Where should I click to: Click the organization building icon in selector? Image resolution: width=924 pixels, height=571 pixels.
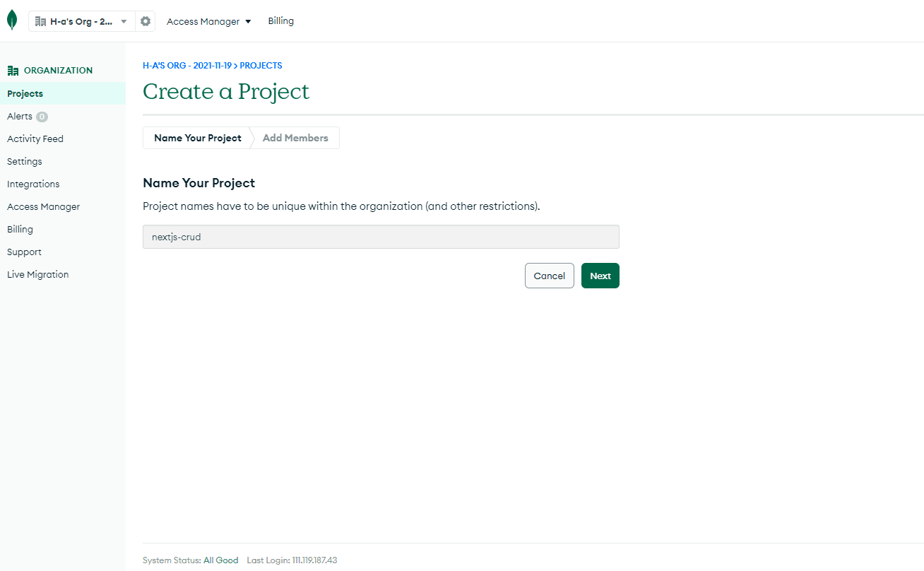tap(40, 21)
